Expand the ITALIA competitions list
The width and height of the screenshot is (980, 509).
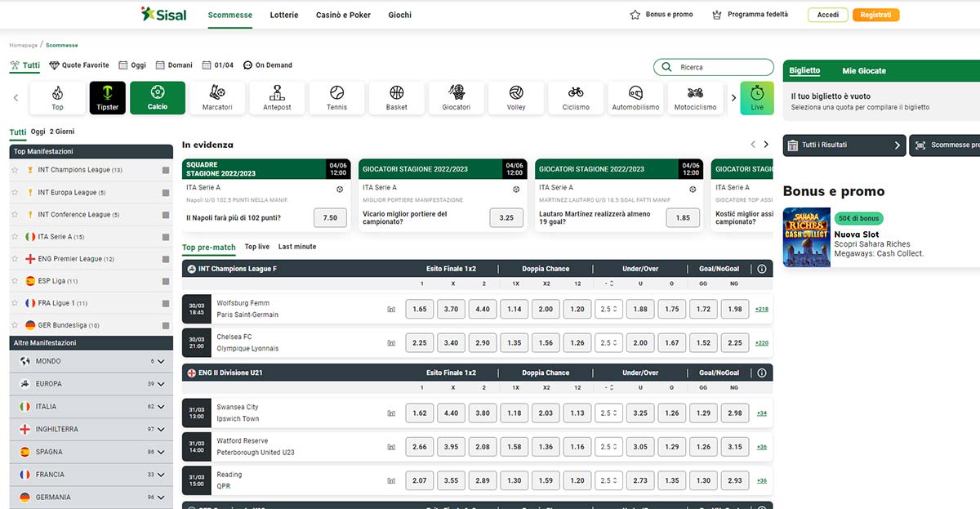161,407
